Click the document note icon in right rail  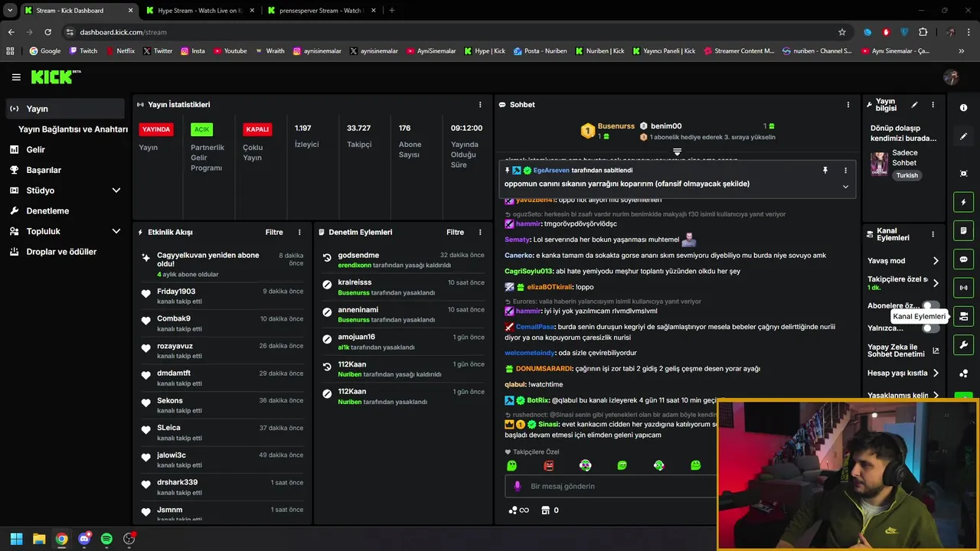(963, 230)
